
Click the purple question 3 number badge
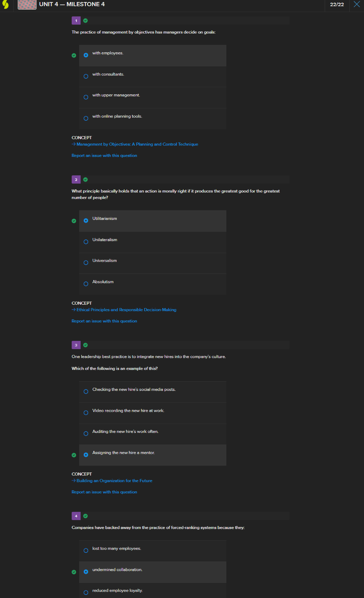click(76, 345)
